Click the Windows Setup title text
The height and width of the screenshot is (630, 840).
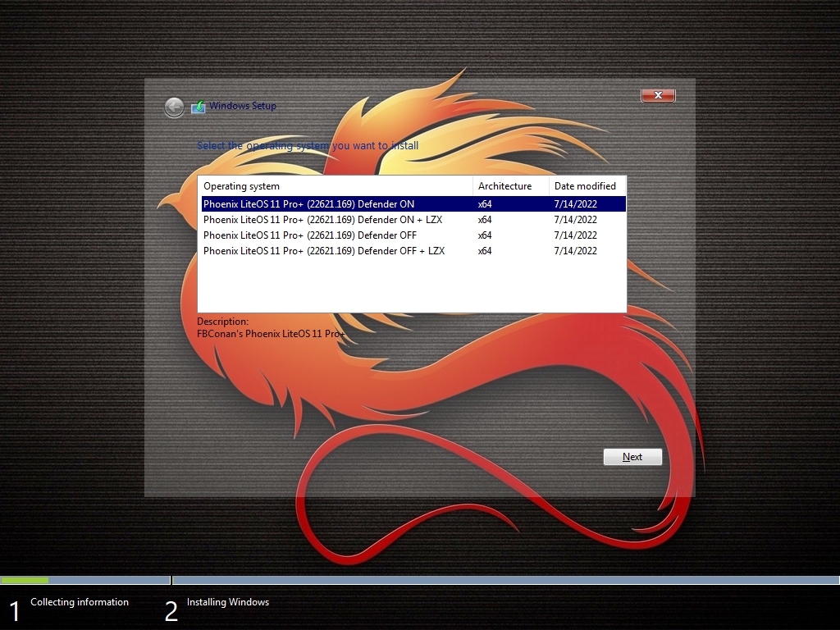243,106
